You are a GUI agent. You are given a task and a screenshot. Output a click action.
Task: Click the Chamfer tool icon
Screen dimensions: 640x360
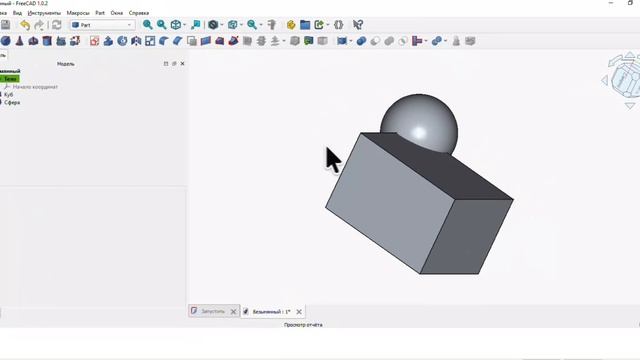coord(178,41)
